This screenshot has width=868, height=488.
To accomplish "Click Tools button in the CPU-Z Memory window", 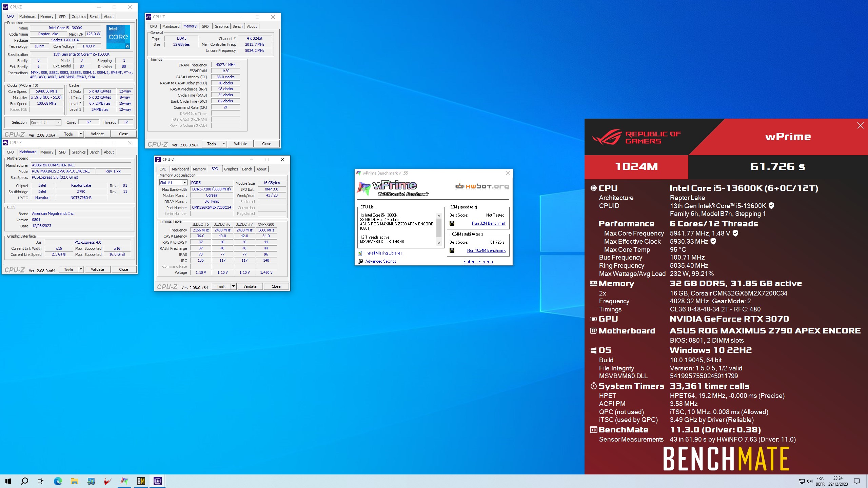I will [212, 144].
